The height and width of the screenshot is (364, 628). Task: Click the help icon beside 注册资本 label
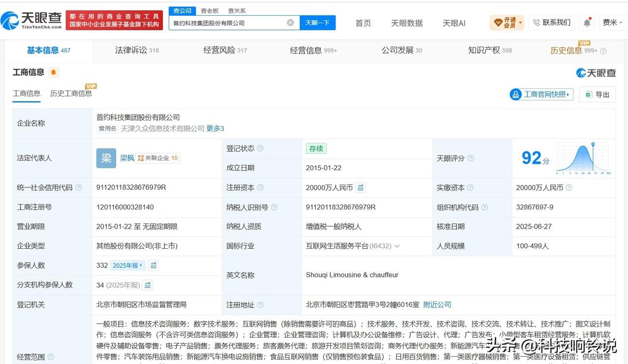pyautogui.click(x=261, y=187)
